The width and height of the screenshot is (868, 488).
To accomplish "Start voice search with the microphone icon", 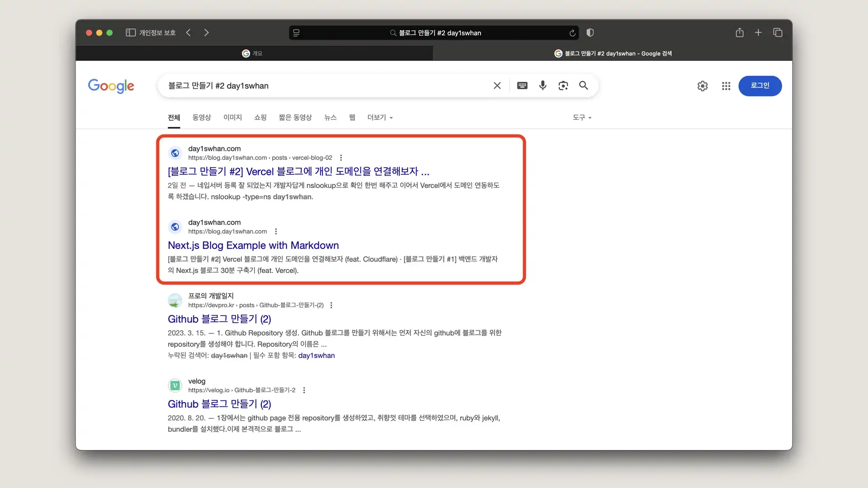I will (543, 85).
